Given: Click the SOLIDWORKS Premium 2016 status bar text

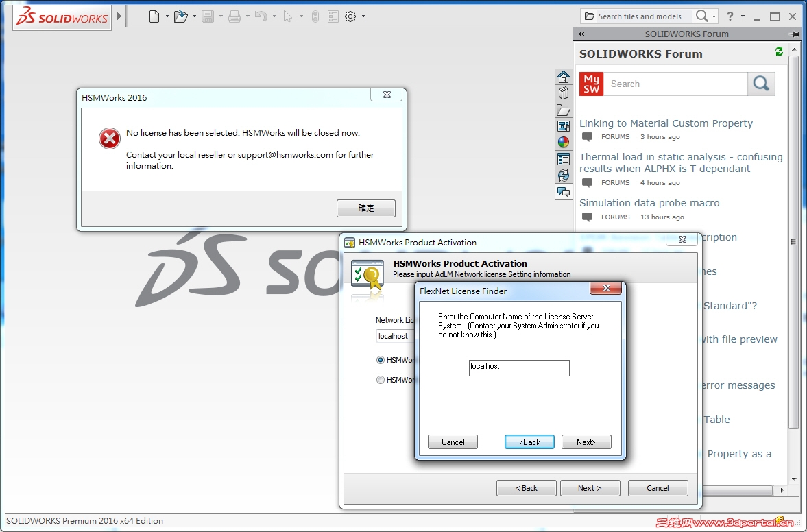Looking at the screenshot, I should [84, 520].
